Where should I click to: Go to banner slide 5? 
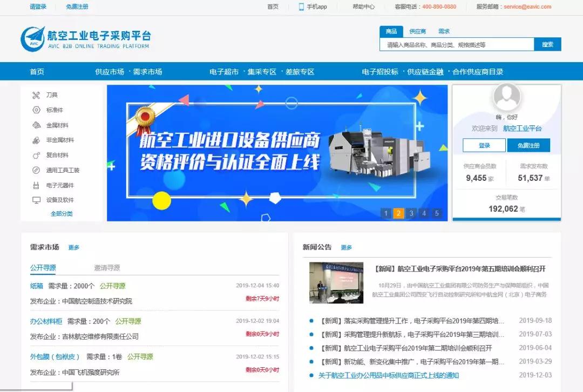click(437, 213)
